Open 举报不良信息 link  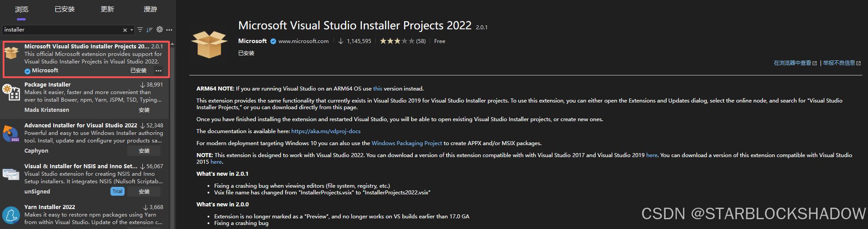(x=842, y=63)
